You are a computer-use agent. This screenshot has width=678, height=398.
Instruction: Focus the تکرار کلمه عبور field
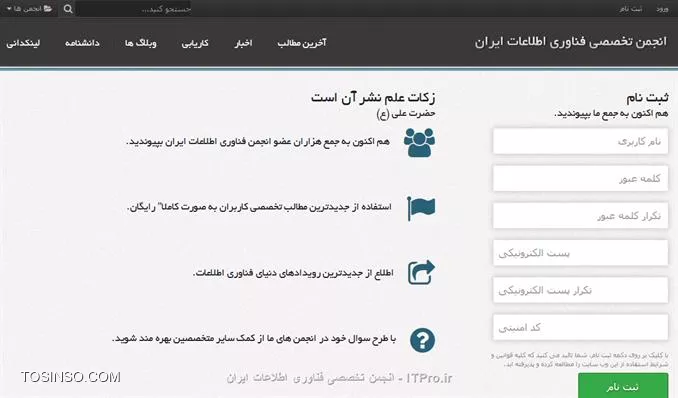tap(580, 215)
